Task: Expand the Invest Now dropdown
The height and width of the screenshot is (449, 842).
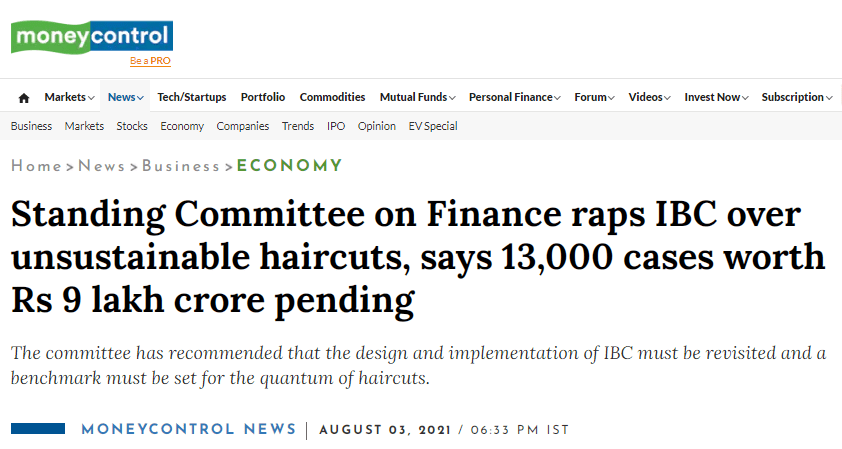Action: [716, 97]
